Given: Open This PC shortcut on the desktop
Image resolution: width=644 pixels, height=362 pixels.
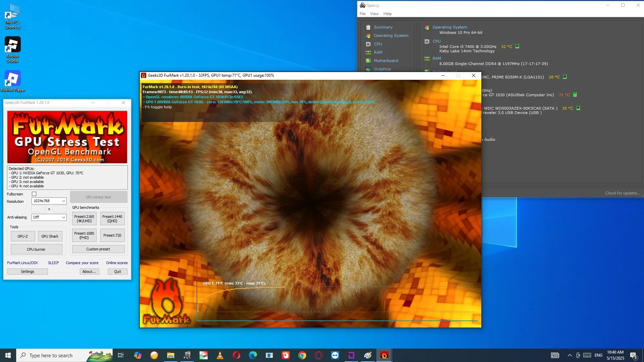Looking at the screenshot, I should click(x=12, y=17).
